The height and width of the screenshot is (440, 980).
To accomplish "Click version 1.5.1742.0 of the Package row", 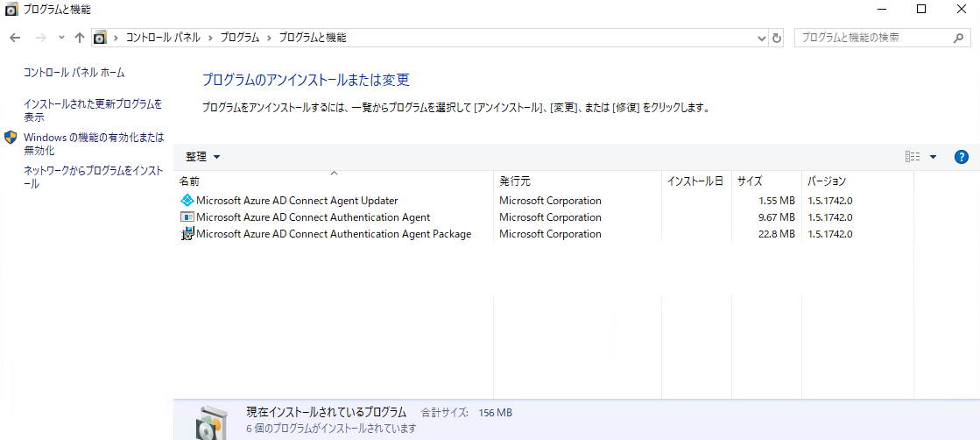I will coord(830,234).
